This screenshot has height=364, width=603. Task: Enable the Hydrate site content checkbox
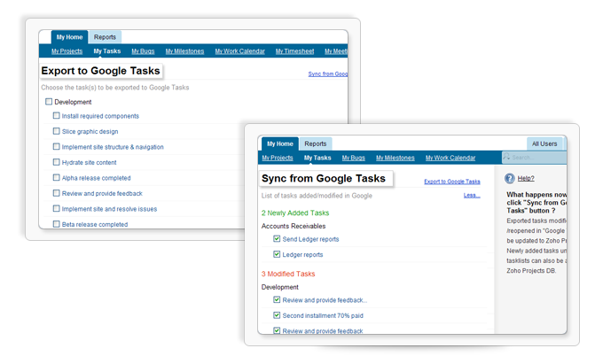(x=57, y=162)
